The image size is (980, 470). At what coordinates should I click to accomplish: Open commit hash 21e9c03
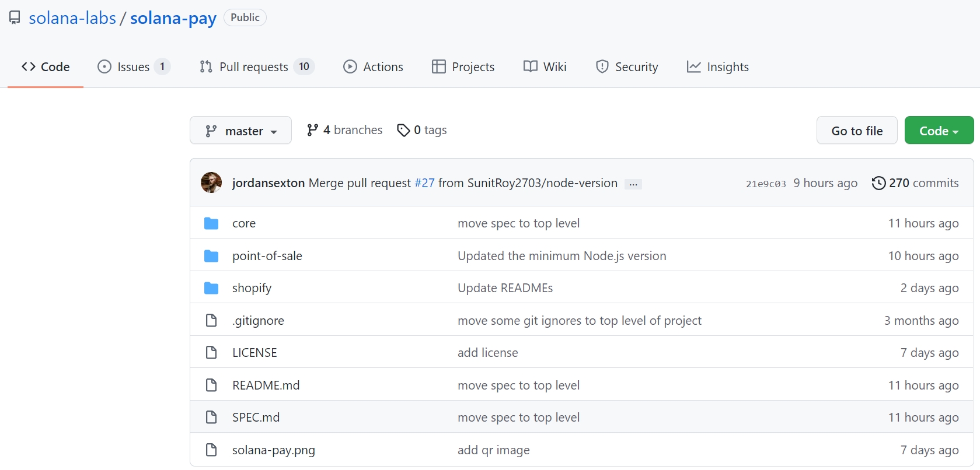tap(766, 184)
